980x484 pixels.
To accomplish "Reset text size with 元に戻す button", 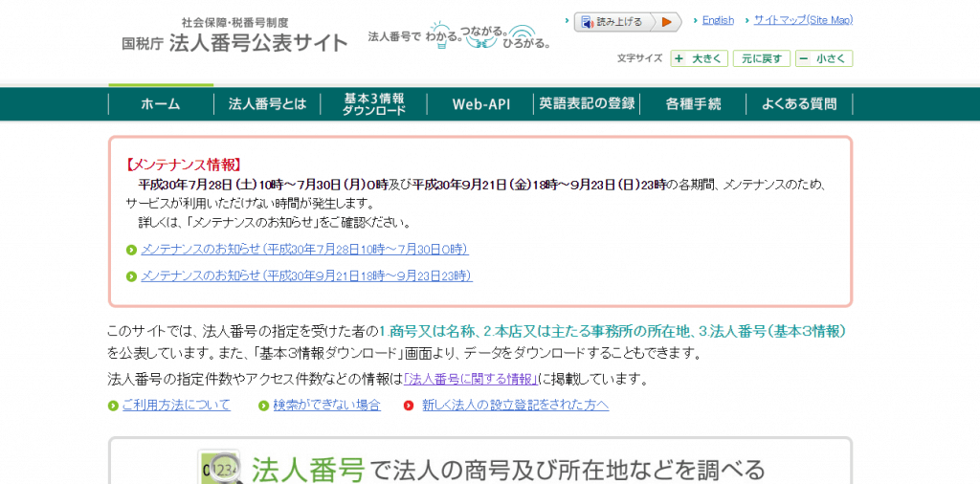I will [762, 59].
